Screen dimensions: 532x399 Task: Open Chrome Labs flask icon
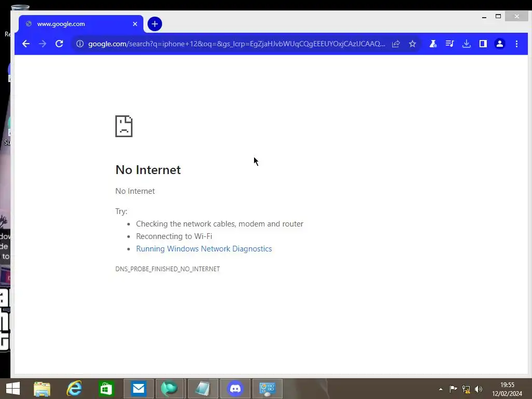click(x=433, y=44)
